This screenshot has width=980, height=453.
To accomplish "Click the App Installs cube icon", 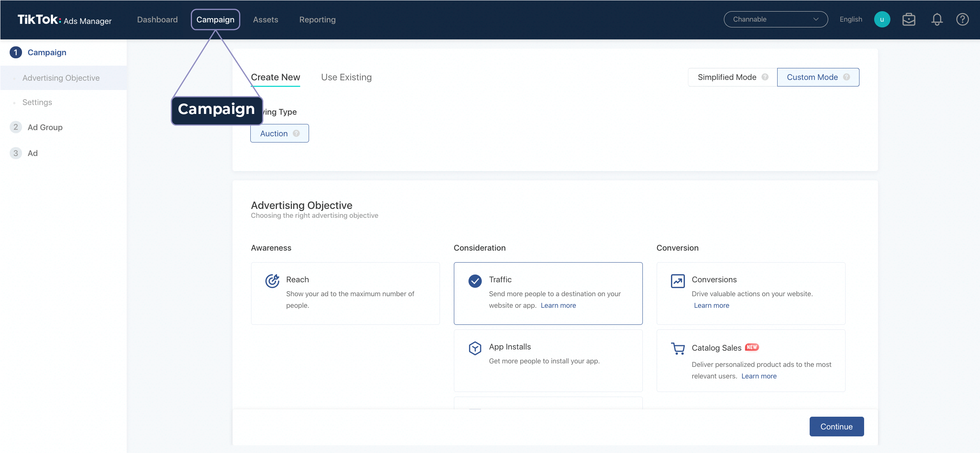I will click(x=475, y=348).
